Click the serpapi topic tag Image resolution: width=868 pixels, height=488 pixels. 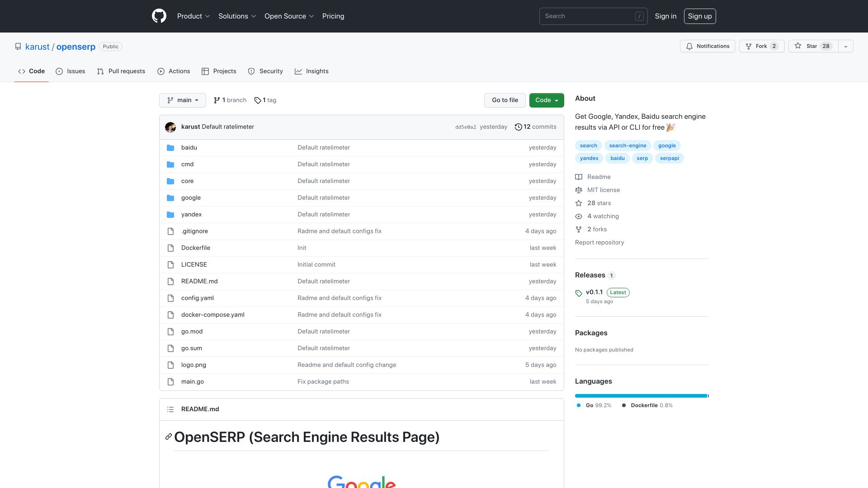tap(670, 158)
